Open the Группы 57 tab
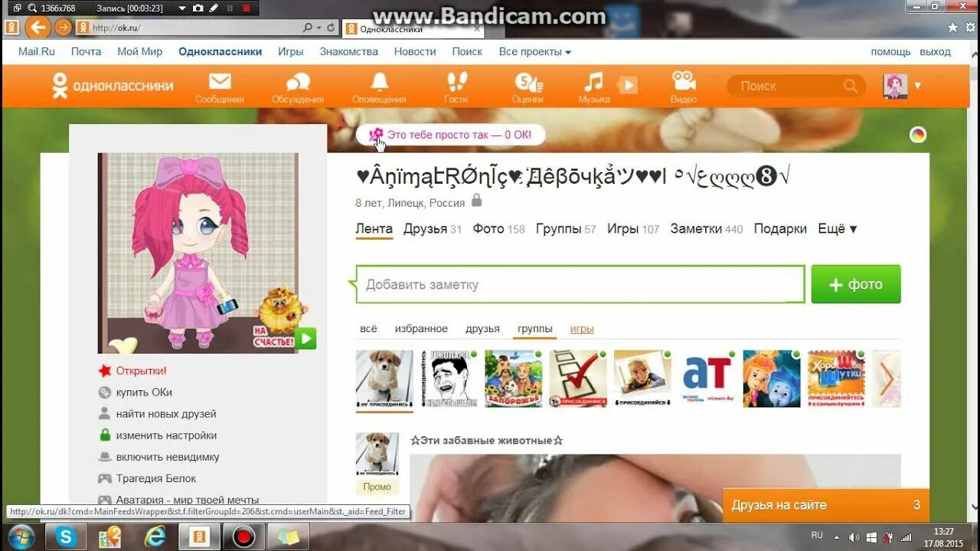 point(566,229)
